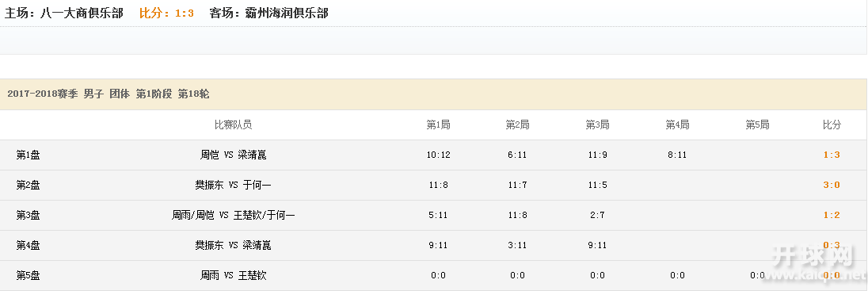Select the 樊振东 VS 于何一 match

point(233,185)
